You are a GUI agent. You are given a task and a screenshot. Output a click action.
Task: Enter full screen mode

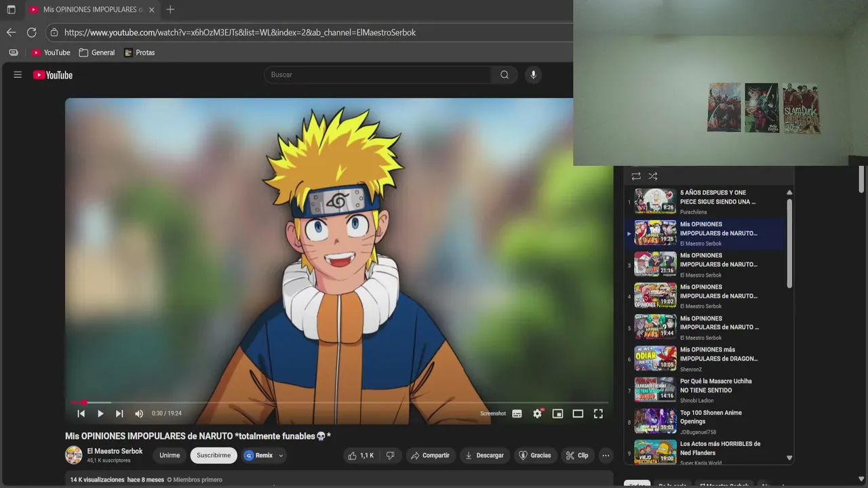pyautogui.click(x=598, y=413)
